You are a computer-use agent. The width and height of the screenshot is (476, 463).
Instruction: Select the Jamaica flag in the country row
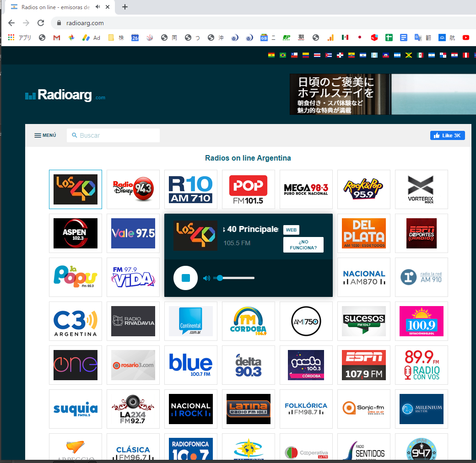[409, 55]
